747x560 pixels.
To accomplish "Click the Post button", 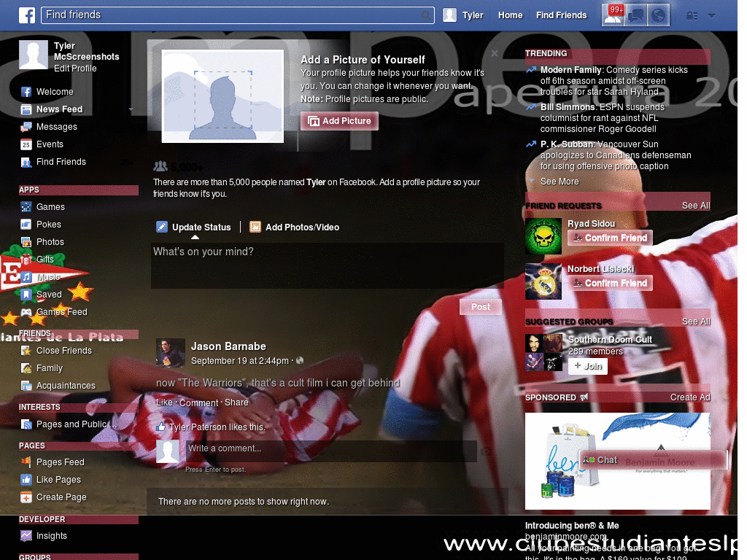I will pyautogui.click(x=480, y=307).
